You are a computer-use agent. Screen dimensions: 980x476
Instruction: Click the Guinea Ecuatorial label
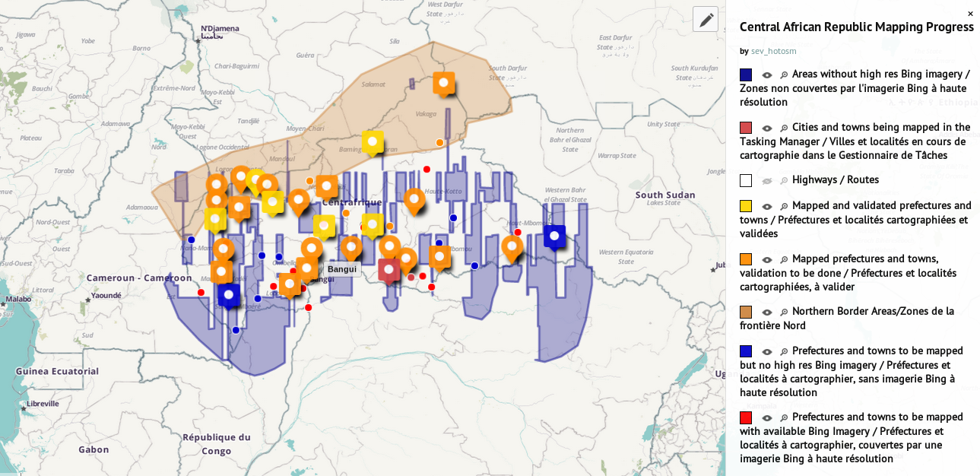(x=58, y=371)
